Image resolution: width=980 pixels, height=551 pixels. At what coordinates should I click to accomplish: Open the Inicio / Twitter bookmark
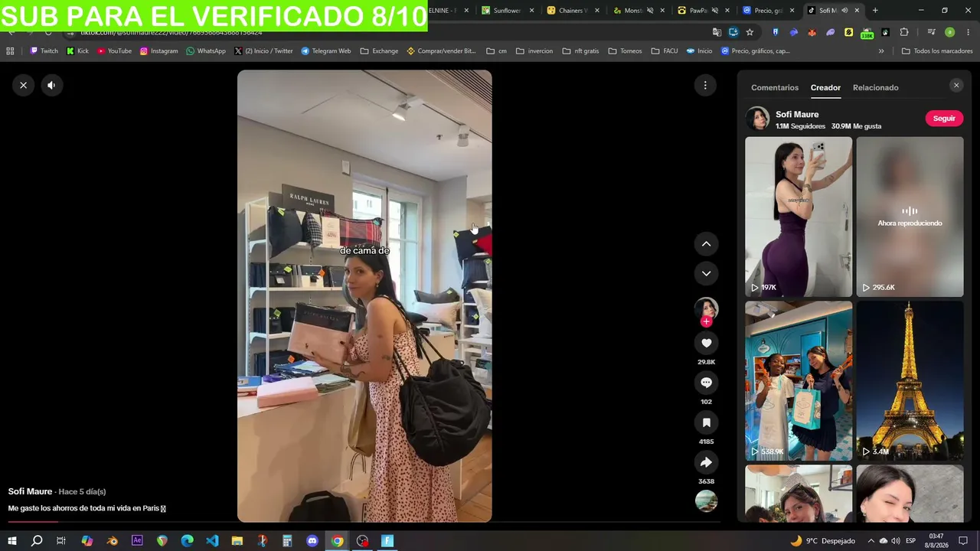pyautogui.click(x=263, y=51)
